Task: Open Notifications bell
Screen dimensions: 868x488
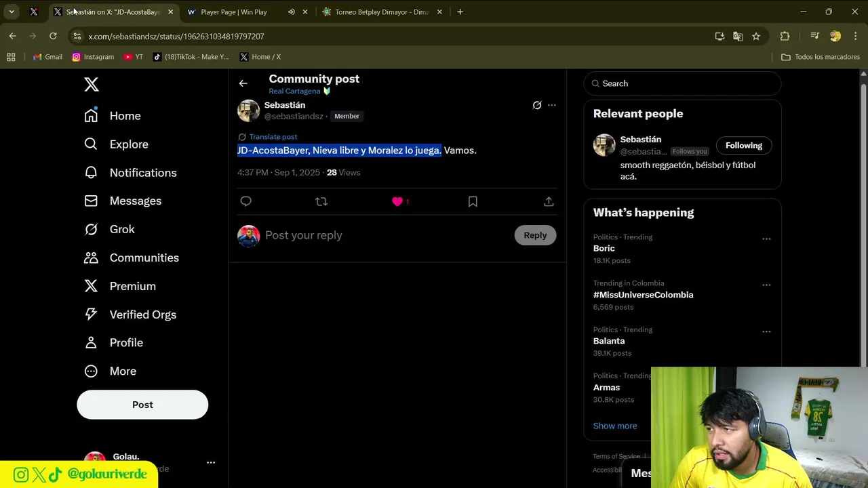Action: click(91, 173)
